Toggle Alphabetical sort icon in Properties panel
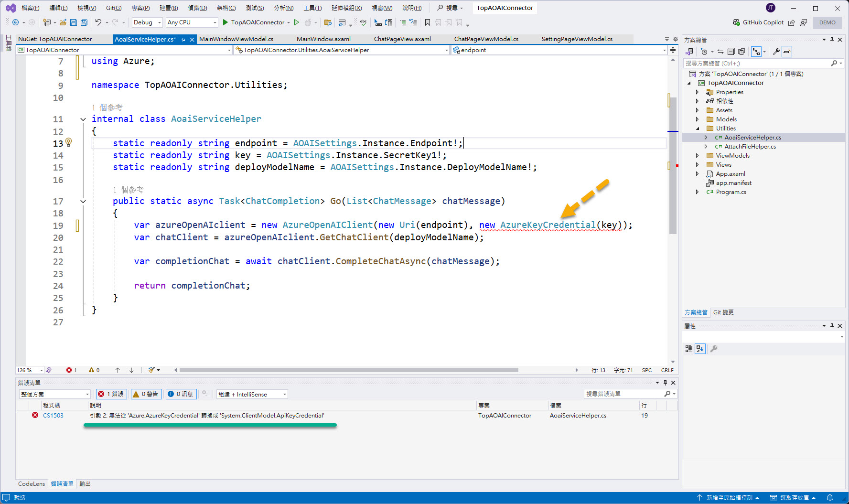 click(x=700, y=349)
